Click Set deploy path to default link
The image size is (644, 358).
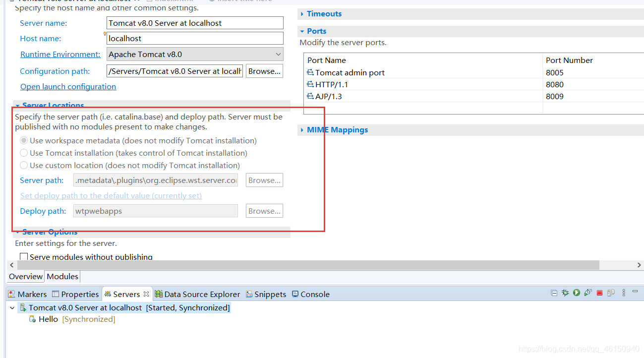click(111, 196)
